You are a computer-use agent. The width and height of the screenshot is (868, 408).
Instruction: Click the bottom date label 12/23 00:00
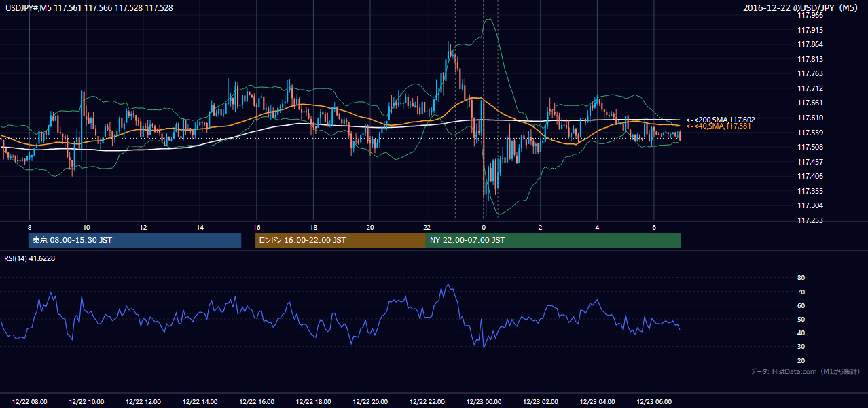pyautogui.click(x=484, y=402)
